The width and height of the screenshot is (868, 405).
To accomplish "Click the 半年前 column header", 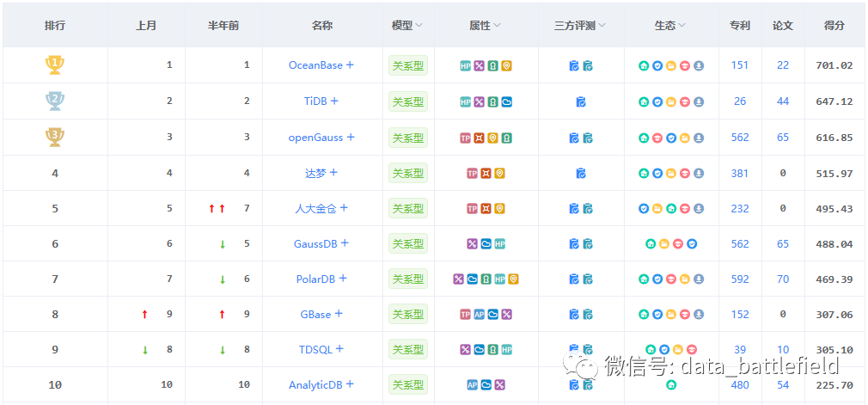I will [223, 26].
